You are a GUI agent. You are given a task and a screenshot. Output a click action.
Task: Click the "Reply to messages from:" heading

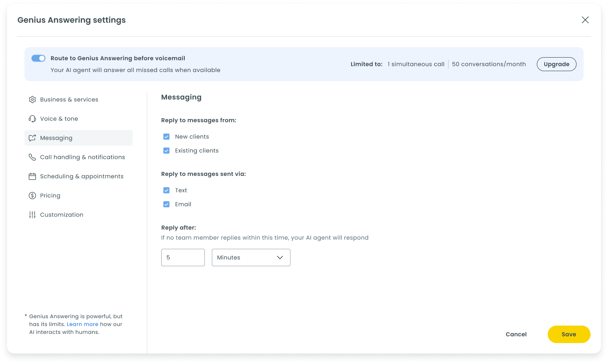[x=199, y=120]
